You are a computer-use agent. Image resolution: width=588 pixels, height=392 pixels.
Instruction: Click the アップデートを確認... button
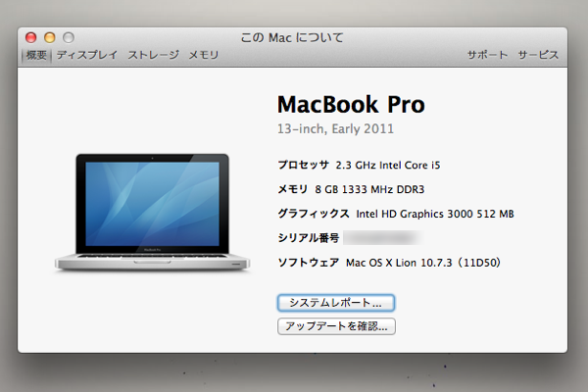click(x=336, y=326)
